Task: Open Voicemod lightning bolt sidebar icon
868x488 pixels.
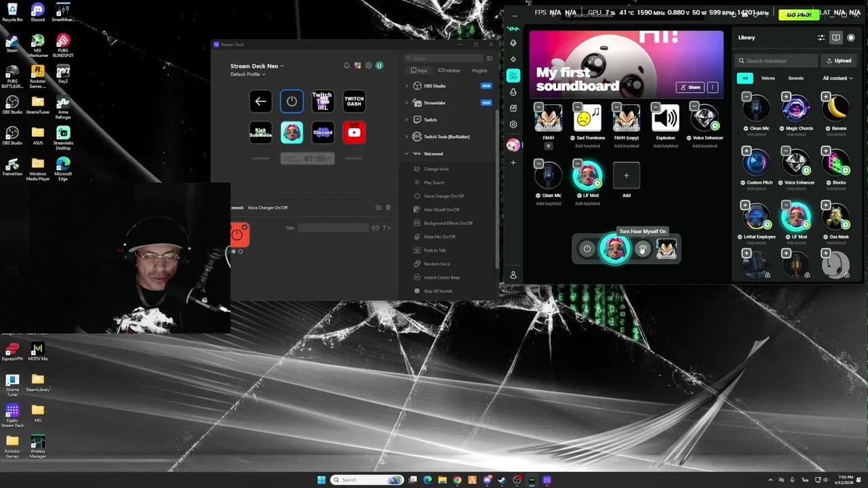Action: 513,60
